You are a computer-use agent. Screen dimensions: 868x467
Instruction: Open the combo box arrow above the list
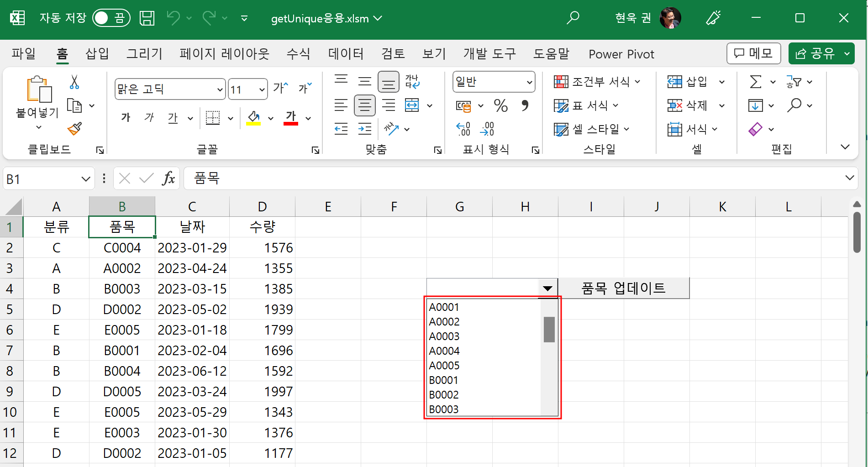pyautogui.click(x=547, y=288)
